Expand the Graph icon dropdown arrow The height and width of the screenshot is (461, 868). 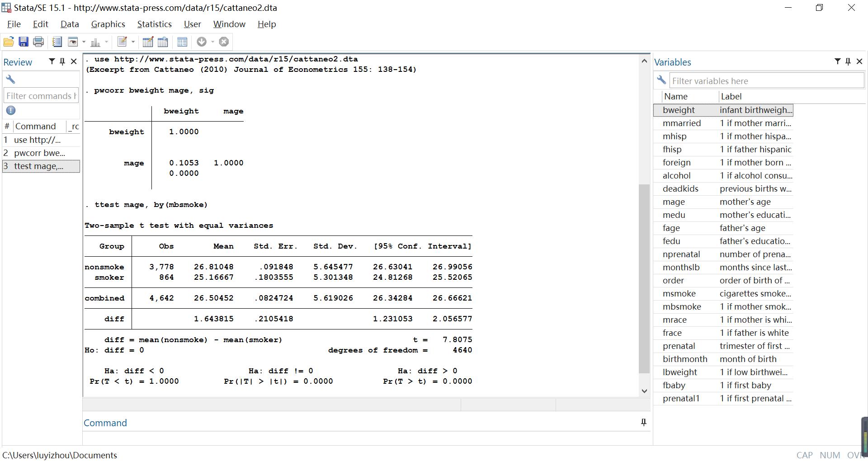pos(107,42)
